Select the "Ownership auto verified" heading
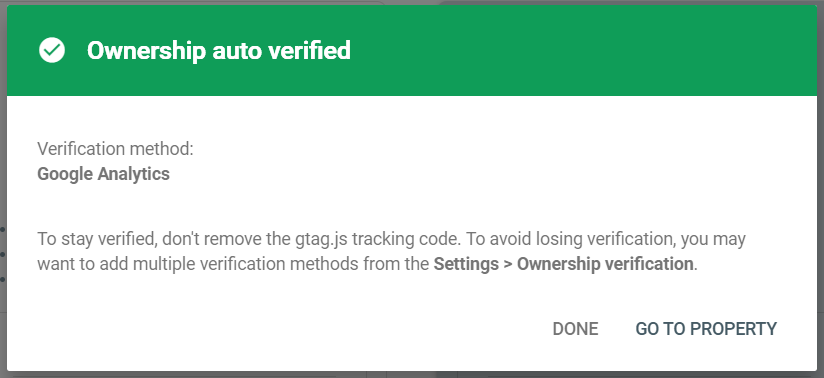 [219, 50]
